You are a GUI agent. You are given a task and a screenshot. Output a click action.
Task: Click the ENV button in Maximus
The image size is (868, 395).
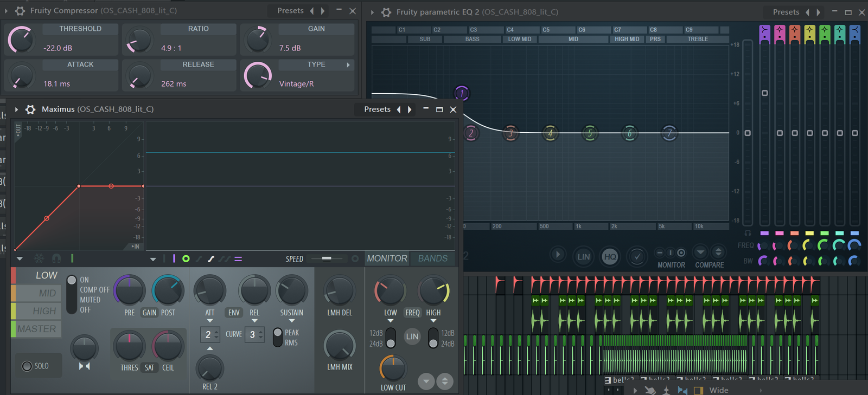click(234, 313)
